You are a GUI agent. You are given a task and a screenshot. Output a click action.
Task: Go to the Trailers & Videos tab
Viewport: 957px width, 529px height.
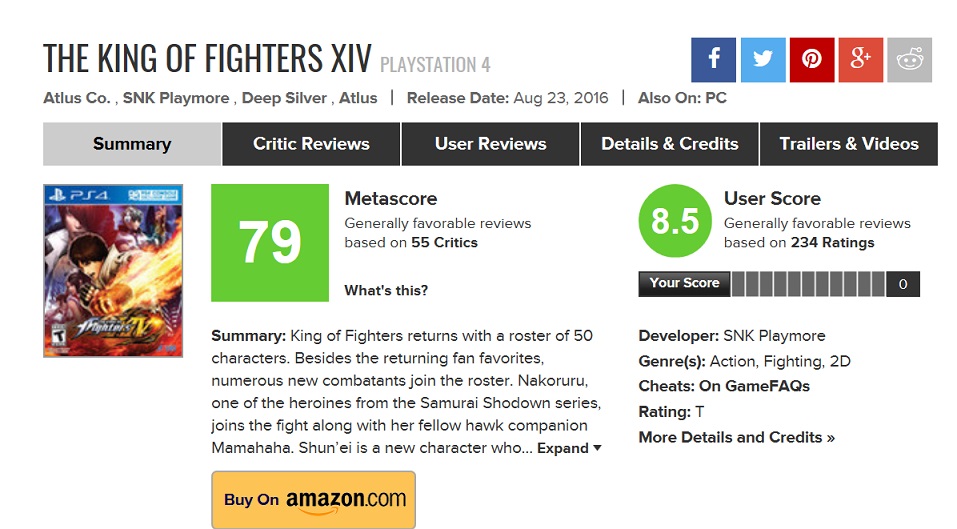pyautogui.click(x=849, y=144)
